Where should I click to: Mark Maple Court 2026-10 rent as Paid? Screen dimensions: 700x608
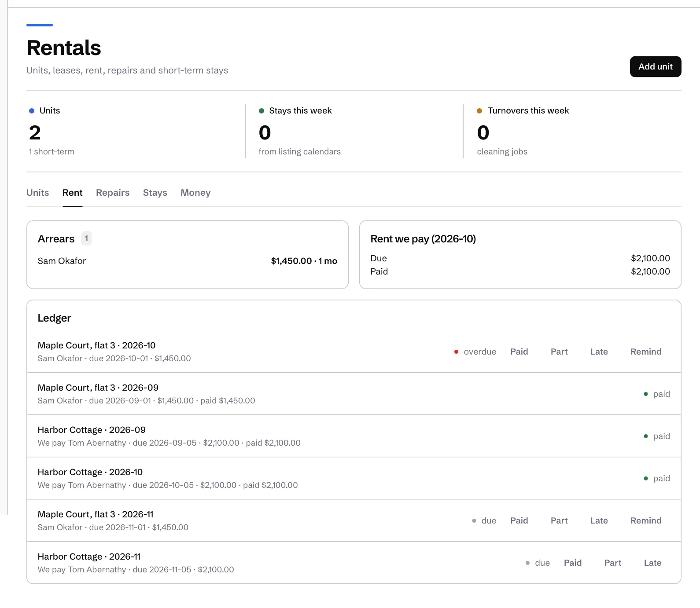519,352
